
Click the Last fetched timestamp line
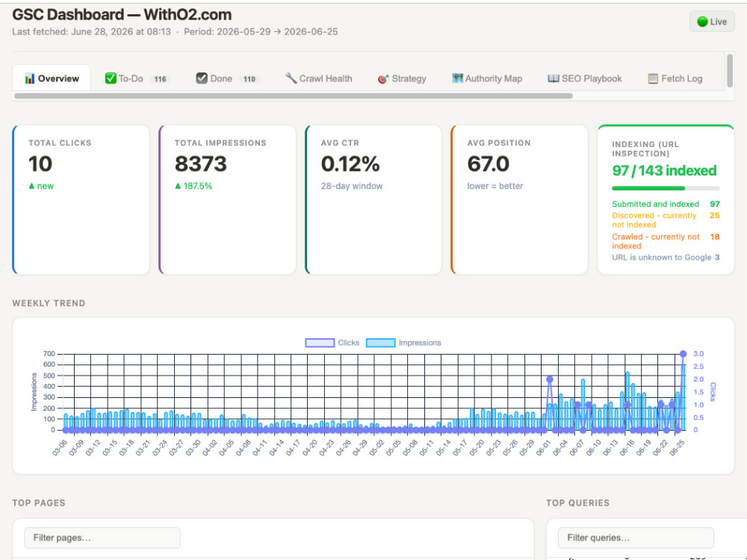175,32
